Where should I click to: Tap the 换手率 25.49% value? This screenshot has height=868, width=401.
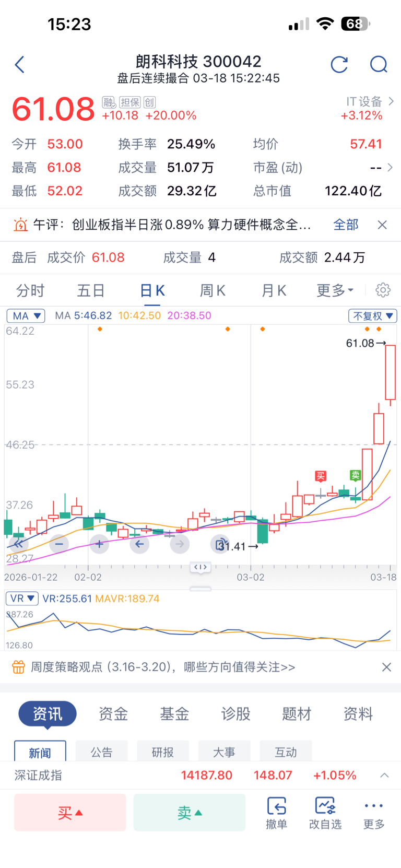coord(191,144)
